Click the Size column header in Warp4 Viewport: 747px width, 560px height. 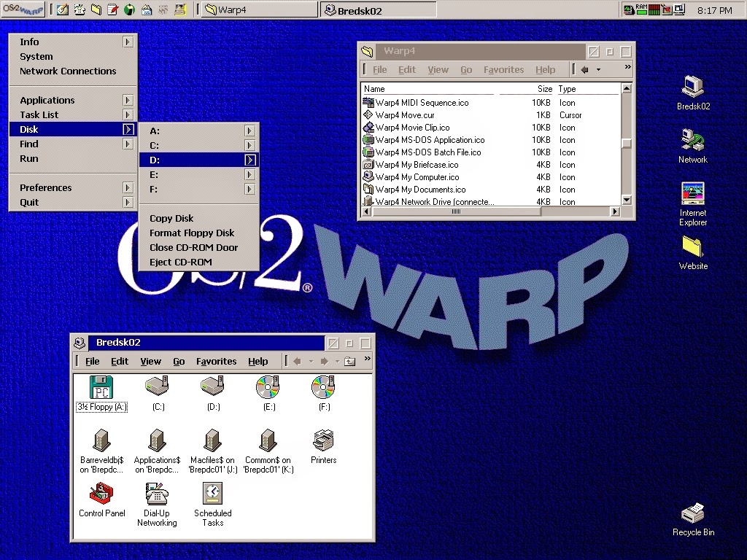point(544,88)
